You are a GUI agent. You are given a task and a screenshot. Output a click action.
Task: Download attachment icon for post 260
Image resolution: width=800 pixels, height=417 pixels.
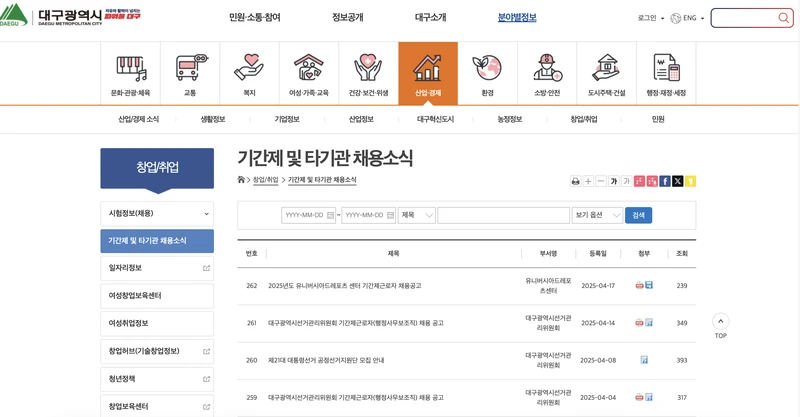pyautogui.click(x=644, y=360)
